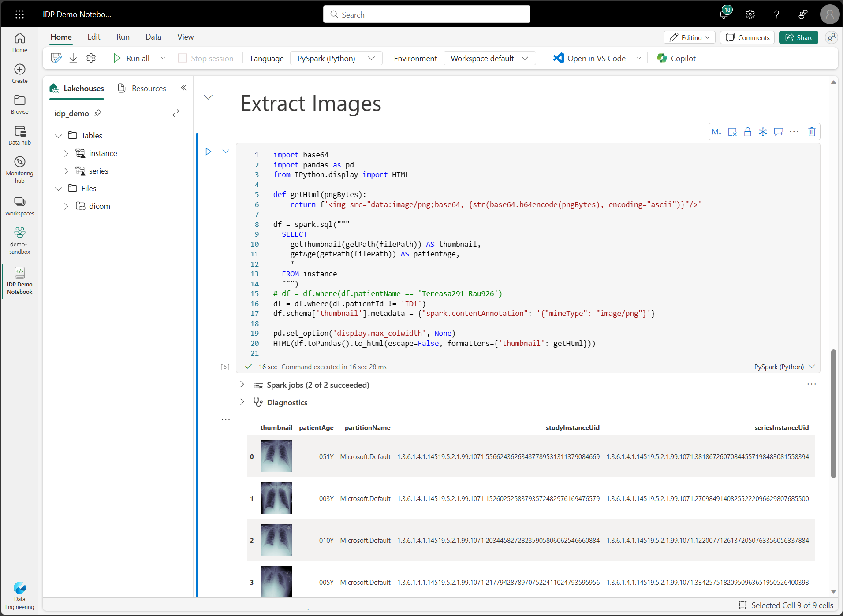Delete the Extract Images cell

[x=812, y=131]
